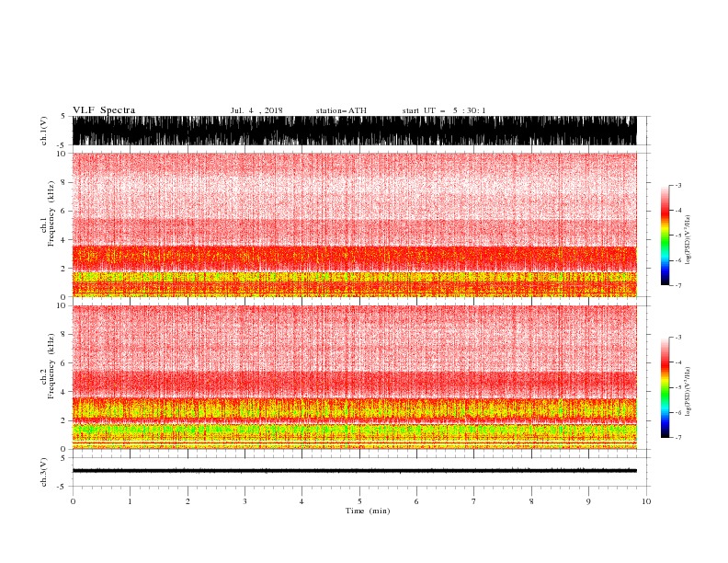Click the "-4" label on ch.2 color bar
This screenshot has height=563, width=728.
pyautogui.click(x=678, y=362)
